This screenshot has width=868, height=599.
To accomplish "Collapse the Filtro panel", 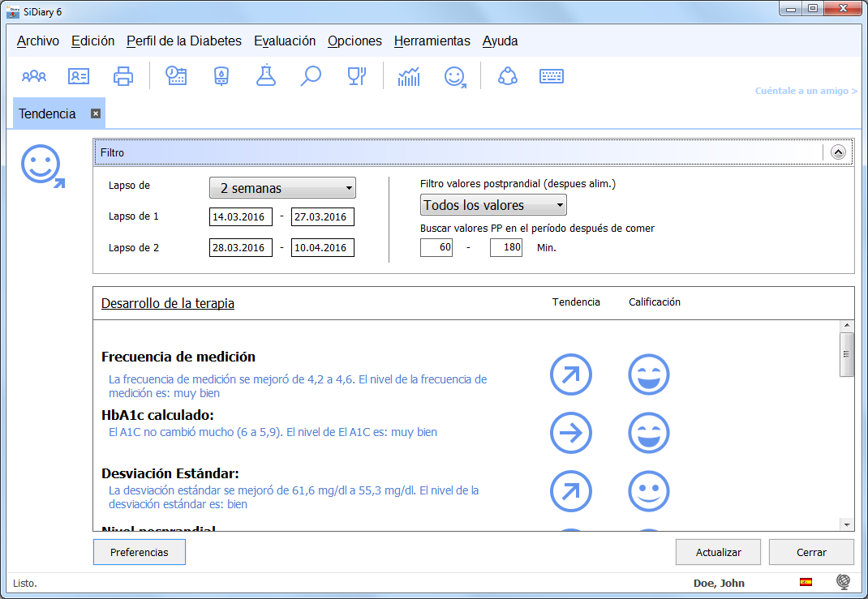I will (x=838, y=152).
